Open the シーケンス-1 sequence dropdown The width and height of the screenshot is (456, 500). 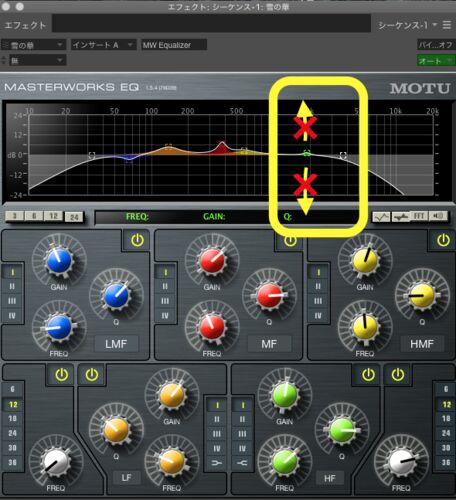click(x=407, y=25)
